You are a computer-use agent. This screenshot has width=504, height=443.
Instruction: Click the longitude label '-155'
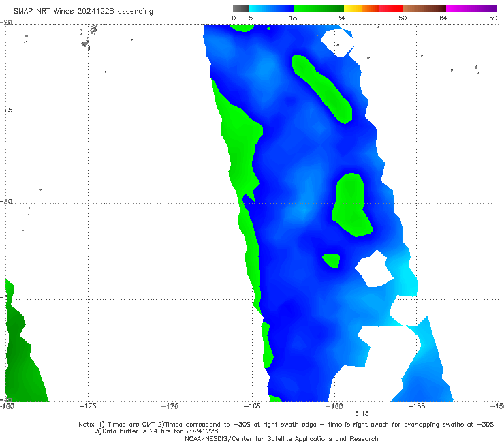click(417, 406)
